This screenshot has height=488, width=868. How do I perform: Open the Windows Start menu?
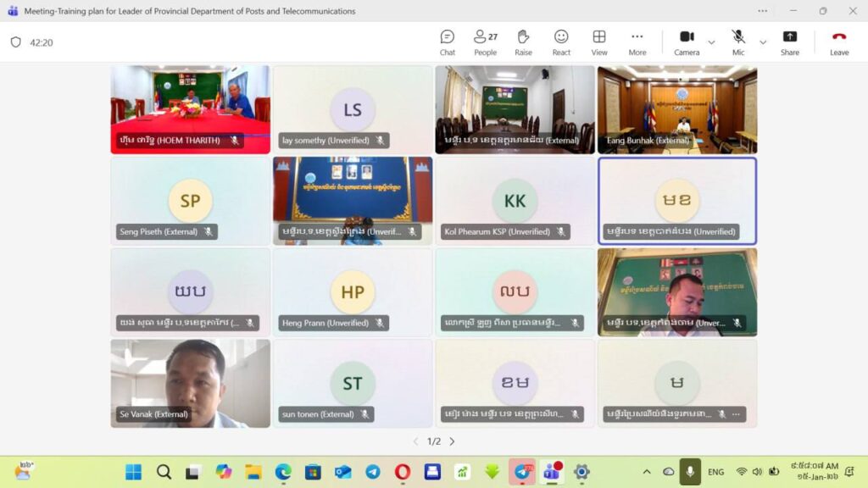click(x=134, y=472)
